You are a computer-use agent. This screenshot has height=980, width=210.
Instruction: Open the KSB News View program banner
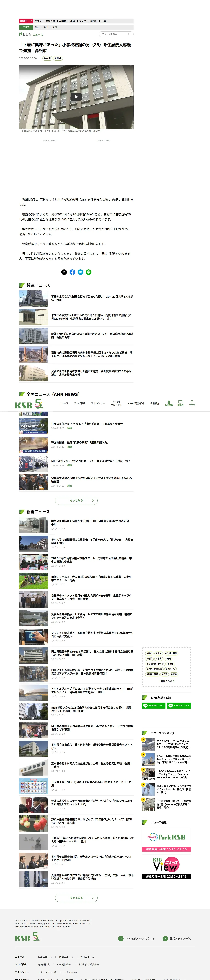point(166,867)
